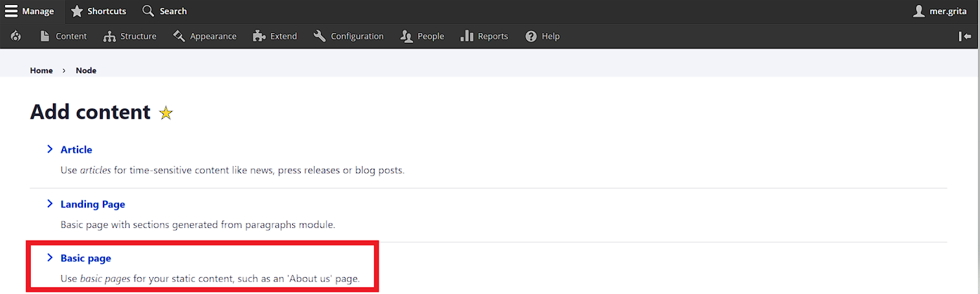Click the Extend puzzle piece icon

tap(259, 36)
